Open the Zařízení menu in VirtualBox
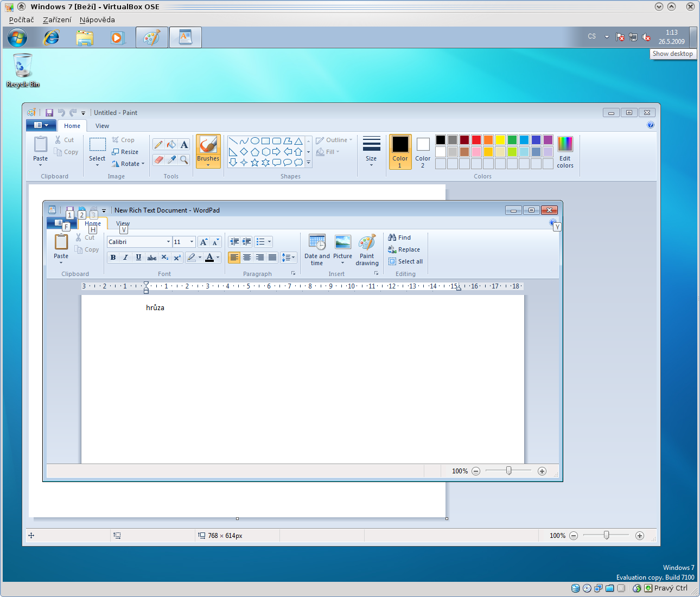 (57, 20)
